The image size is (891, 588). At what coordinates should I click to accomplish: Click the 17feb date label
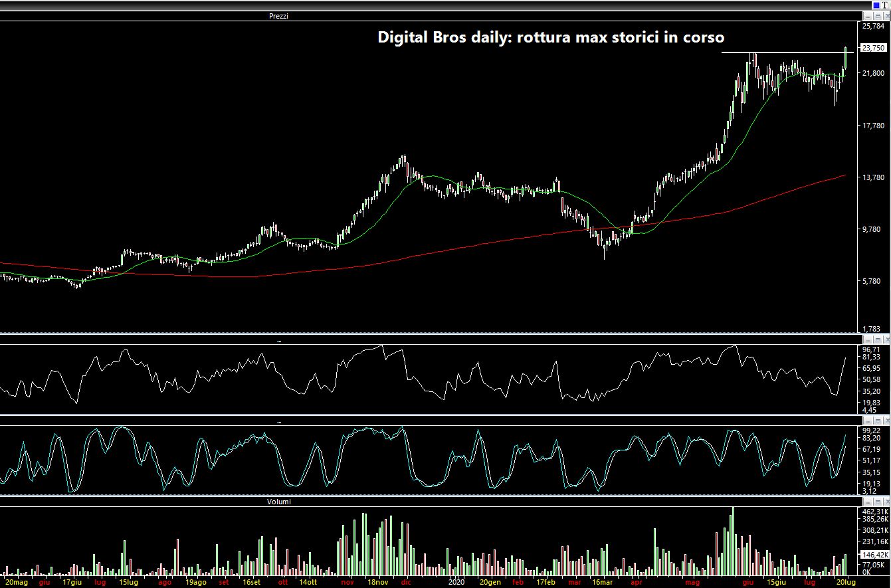coord(545,582)
